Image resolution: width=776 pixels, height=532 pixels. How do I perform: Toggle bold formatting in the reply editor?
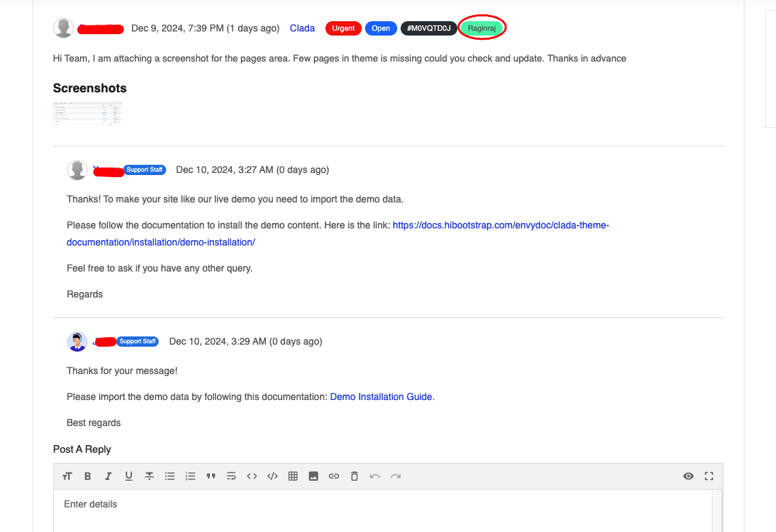coord(88,476)
